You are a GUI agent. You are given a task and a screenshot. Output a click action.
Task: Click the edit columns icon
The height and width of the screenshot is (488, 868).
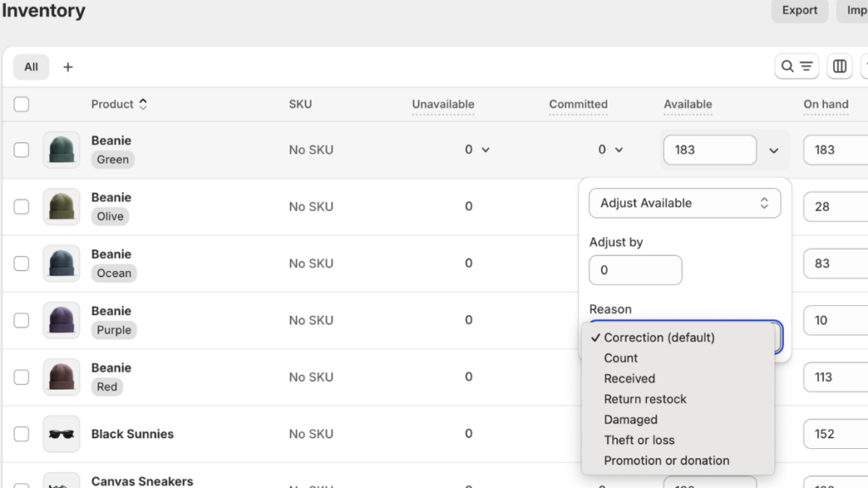(839, 66)
